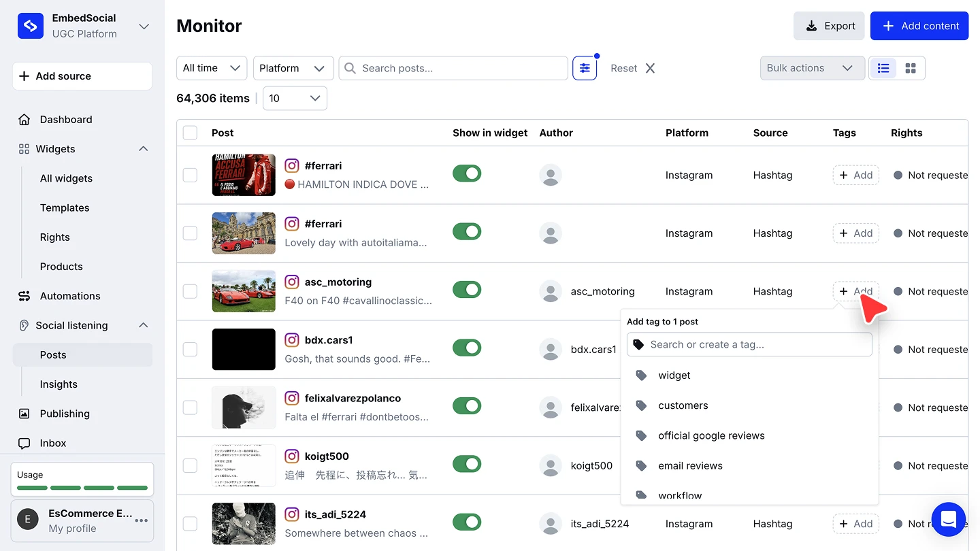Viewport: 980px width, 551px height.
Task: Open Insights under Social listening
Action: pyautogui.click(x=59, y=384)
